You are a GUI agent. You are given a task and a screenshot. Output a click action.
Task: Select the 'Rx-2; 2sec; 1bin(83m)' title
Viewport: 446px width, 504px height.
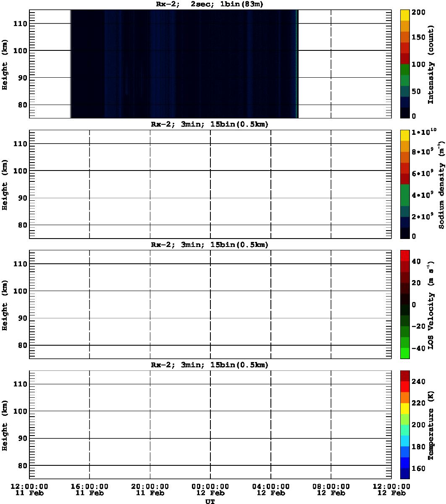tap(210, 4)
